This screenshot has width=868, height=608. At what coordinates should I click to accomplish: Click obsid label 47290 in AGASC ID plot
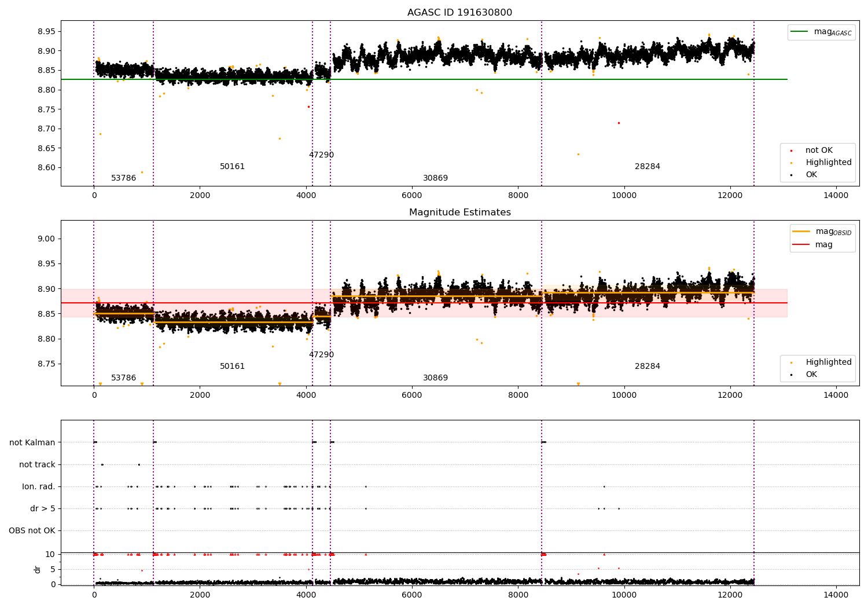(321, 155)
